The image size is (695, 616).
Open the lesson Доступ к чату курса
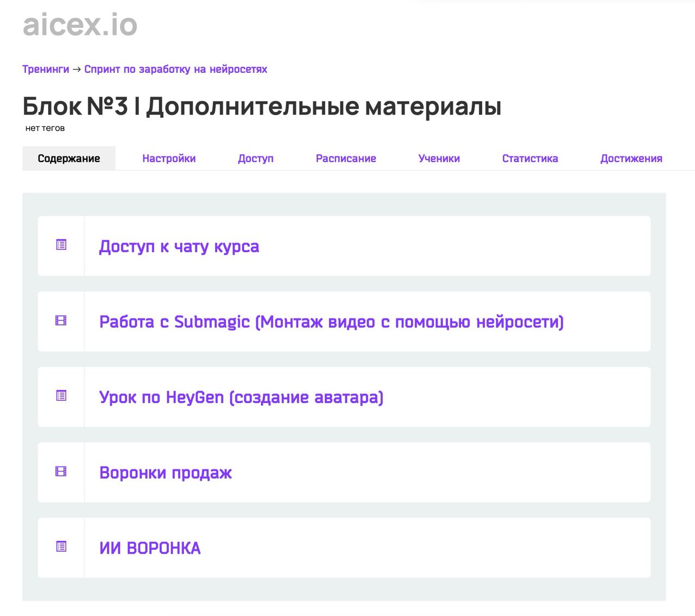(x=179, y=247)
